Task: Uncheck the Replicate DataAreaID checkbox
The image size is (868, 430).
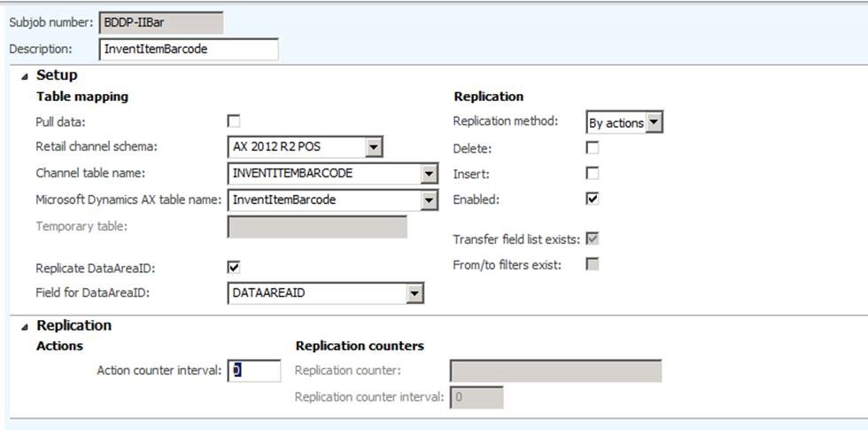Action: tap(234, 266)
